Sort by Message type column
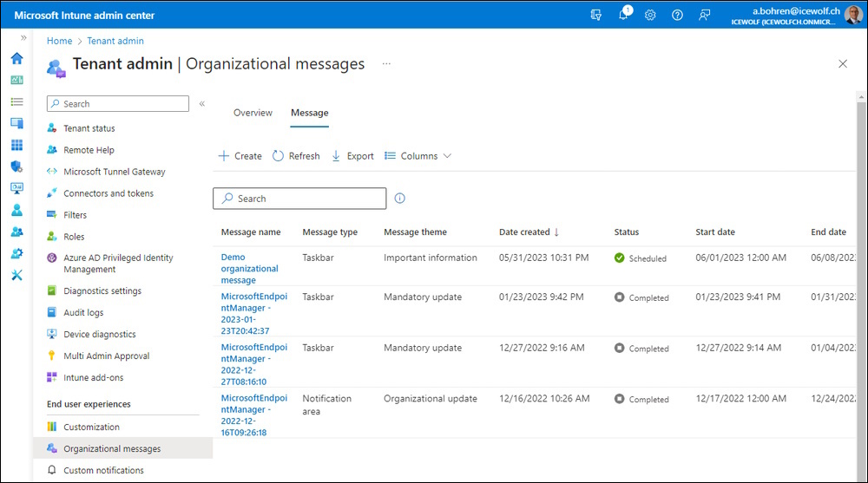This screenshot has width=868, height=483. 330,232
